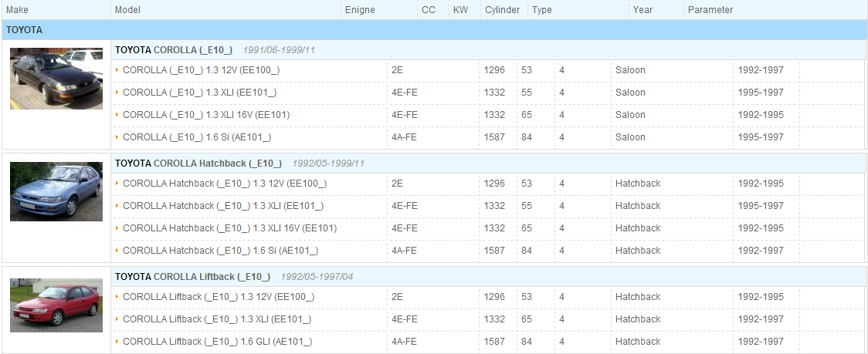This screenshot has width=868, height=354.
Task: Click 1992-1997 year in saloon 1.3 12V row
Action: (761, 70)
